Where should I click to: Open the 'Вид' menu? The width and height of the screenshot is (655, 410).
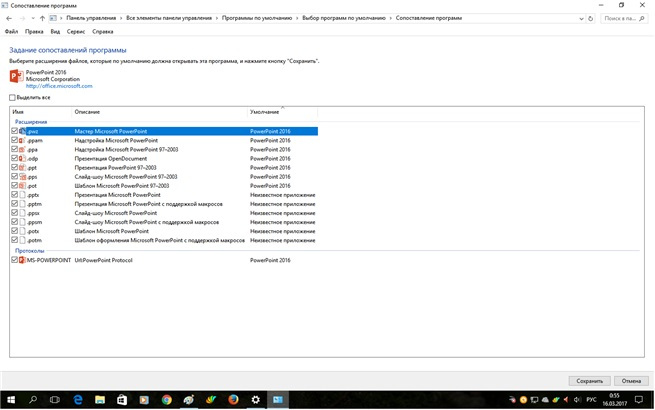(55, 32)
